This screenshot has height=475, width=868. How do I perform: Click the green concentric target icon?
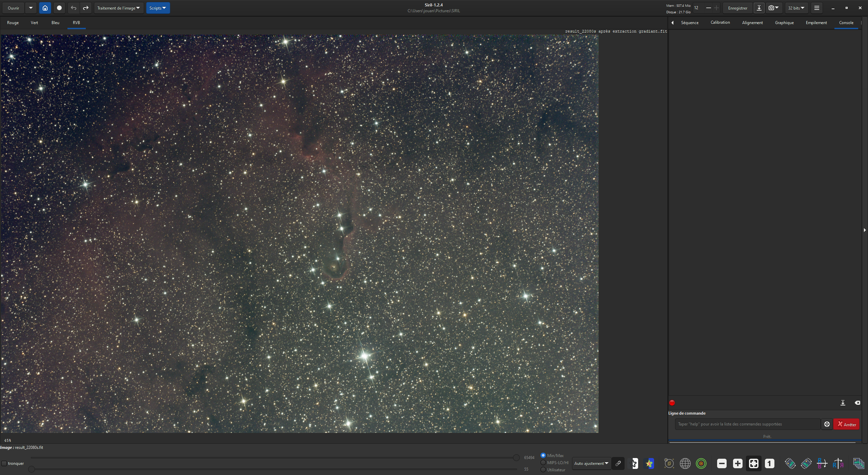point(701,463)
